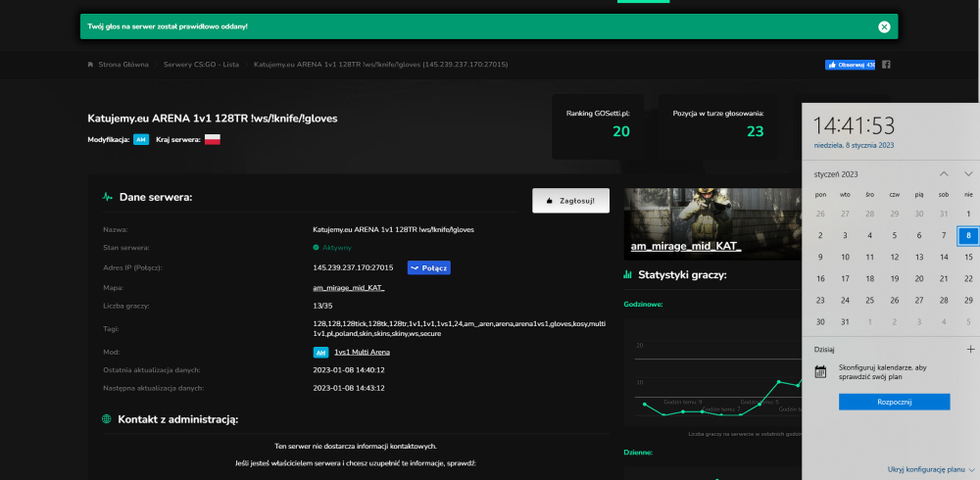Dismiss the green vote confirmation notification
The image size is (980, 480).
click(x=884, y=26)
